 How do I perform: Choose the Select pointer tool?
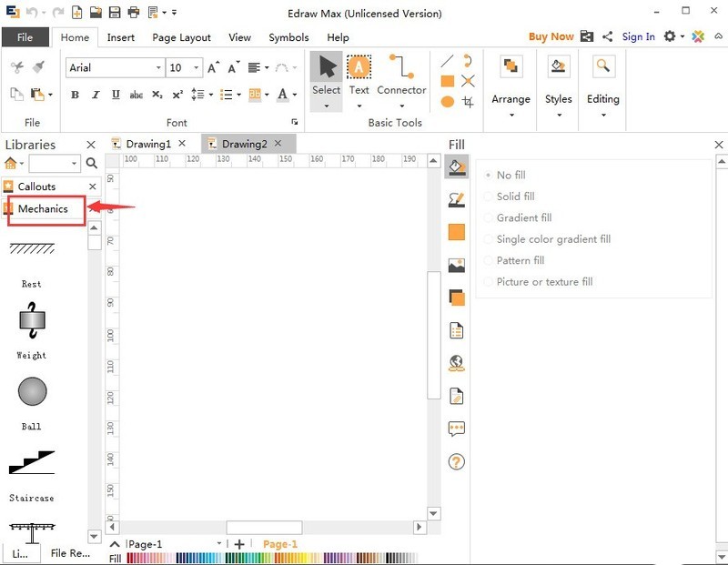click(327, 81)
